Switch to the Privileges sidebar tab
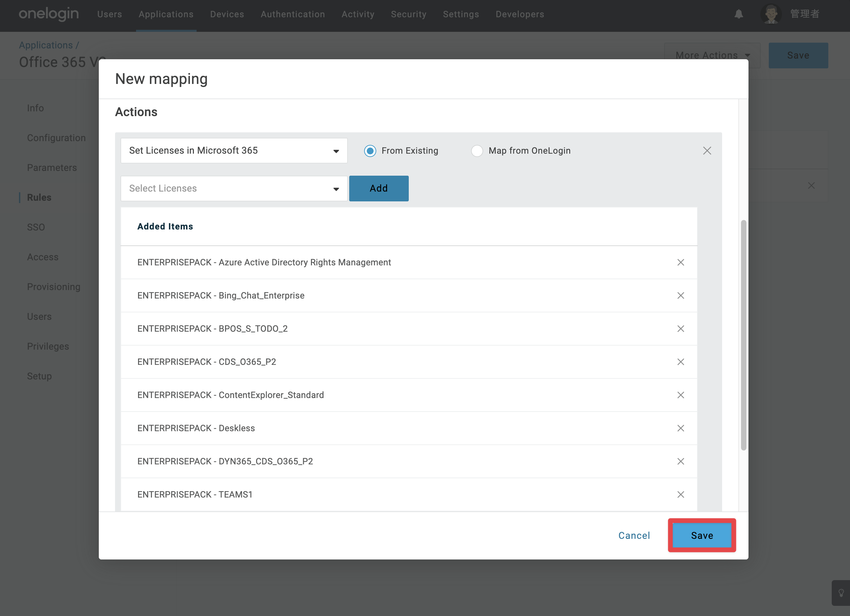Screen dimensions: 850x616 tap(48, 347)
